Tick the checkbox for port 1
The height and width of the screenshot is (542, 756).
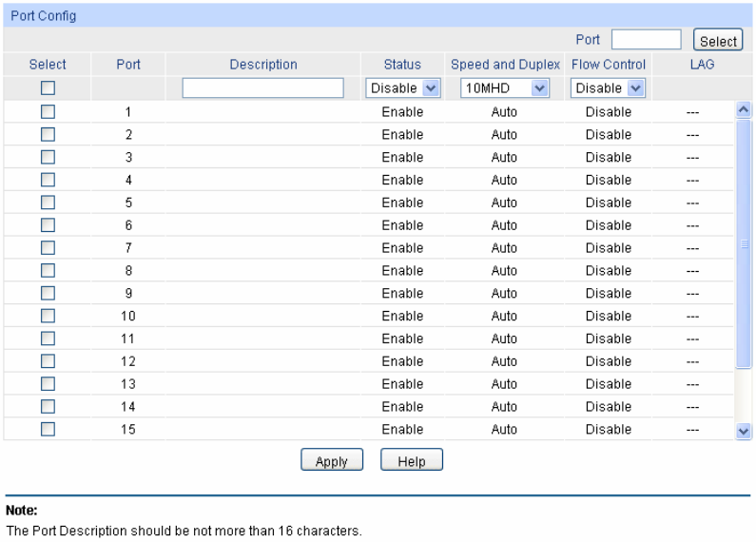pos(48,111)
